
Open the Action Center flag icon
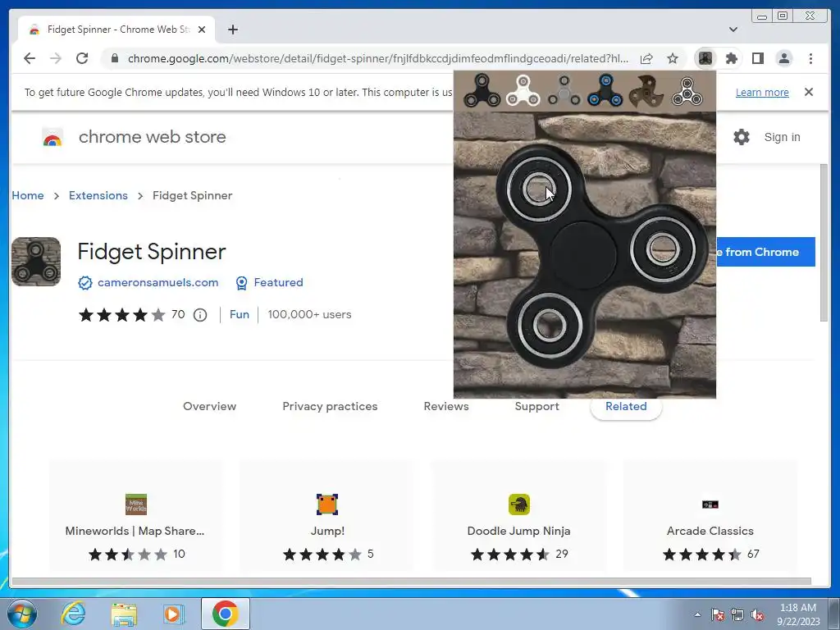[718, 614]
